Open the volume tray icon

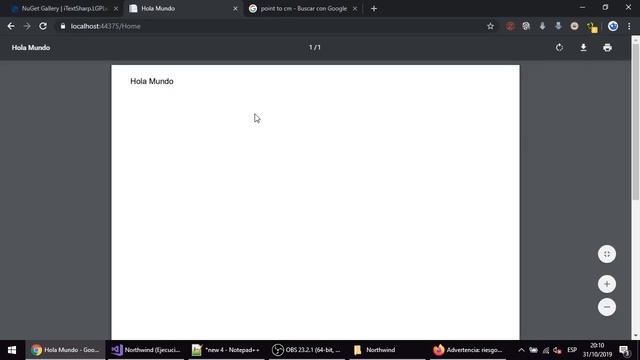coord(558,350)
